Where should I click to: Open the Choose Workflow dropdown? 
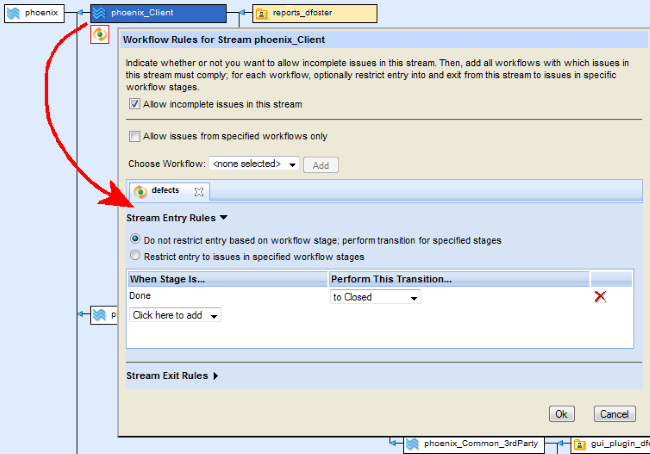pyautogui.click(x=254, y=164)
